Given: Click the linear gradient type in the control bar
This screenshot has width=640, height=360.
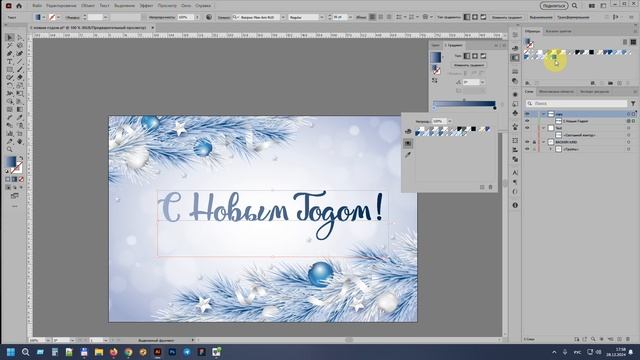Looking at the screenshot, I should pos(467,17).
